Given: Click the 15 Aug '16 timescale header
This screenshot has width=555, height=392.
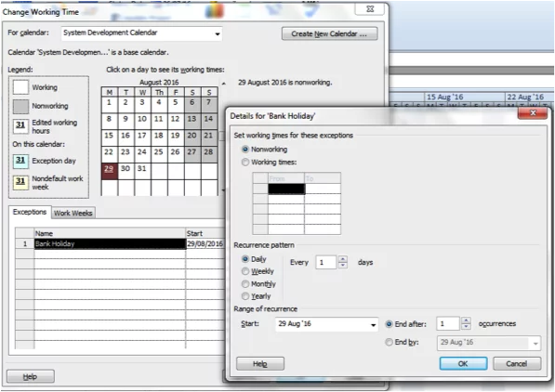Looking at the screenshot, I should pos(465,97).
